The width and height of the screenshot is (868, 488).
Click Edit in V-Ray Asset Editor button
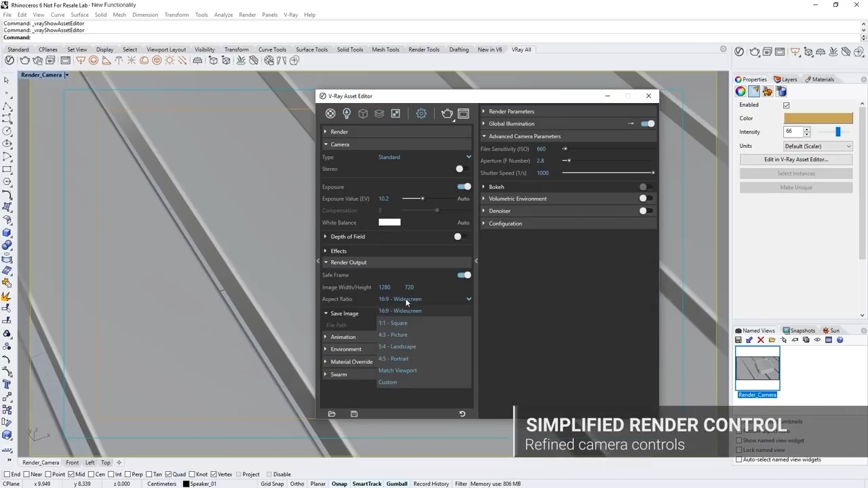coord(796,159)
